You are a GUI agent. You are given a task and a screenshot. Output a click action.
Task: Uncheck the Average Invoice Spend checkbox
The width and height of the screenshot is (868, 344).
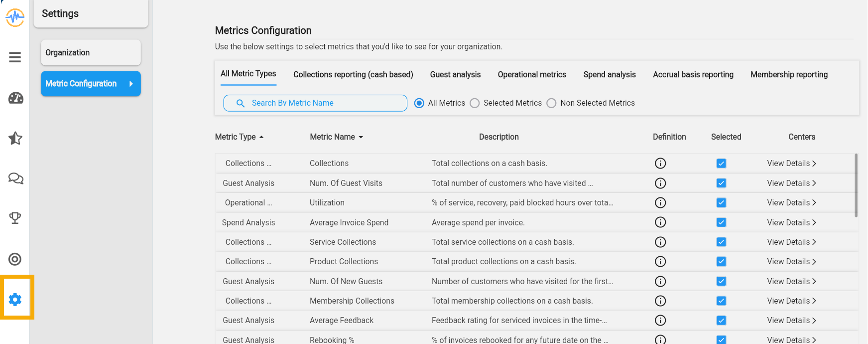tap(721, 222)
